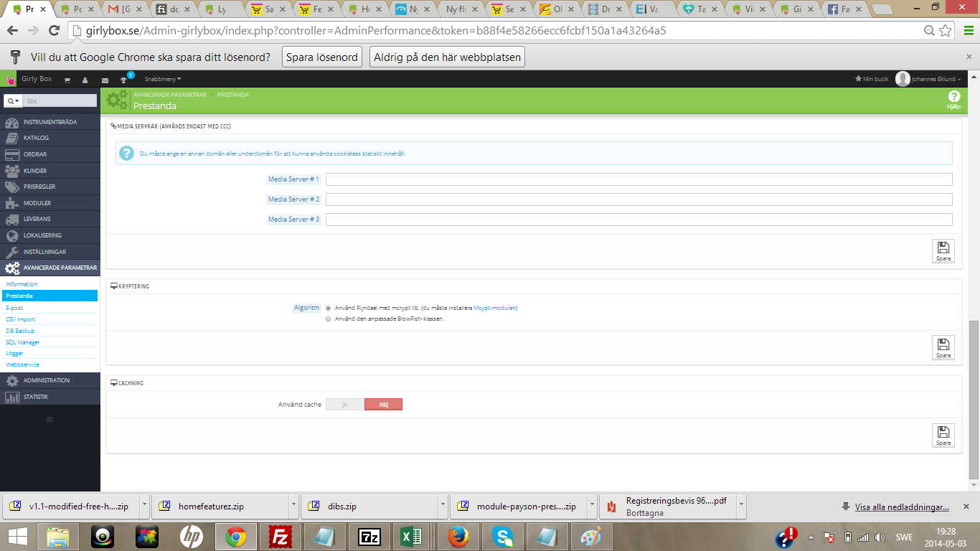Click the Girly Box pink hand logo
The height and width of the screenshot is (551, 980).
pos(10,80)
